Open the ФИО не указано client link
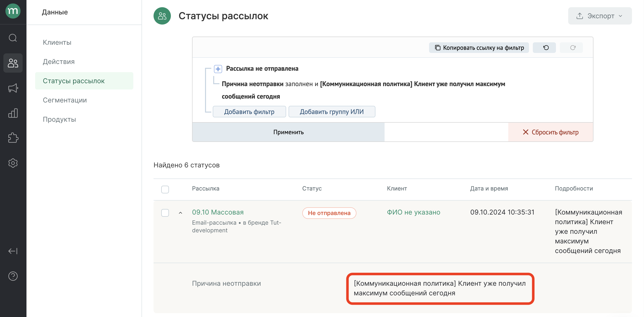This screenshot has height=317, width=644. click(x=413, y=212)
